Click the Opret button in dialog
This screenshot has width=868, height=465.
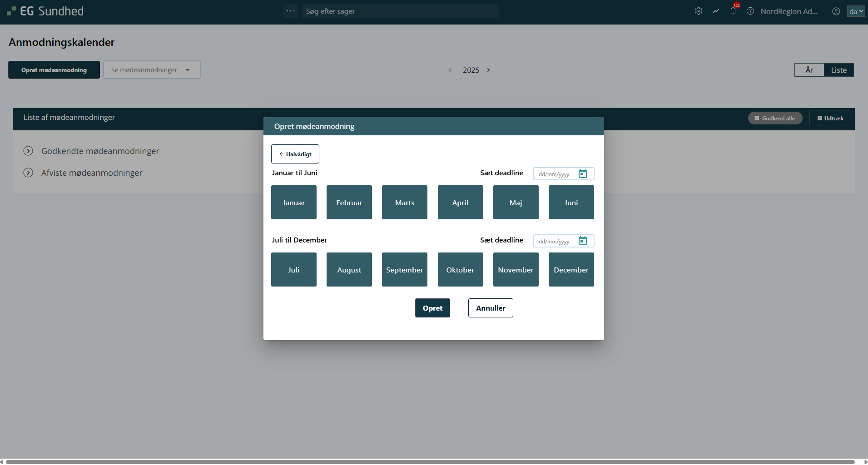point(432,308)
